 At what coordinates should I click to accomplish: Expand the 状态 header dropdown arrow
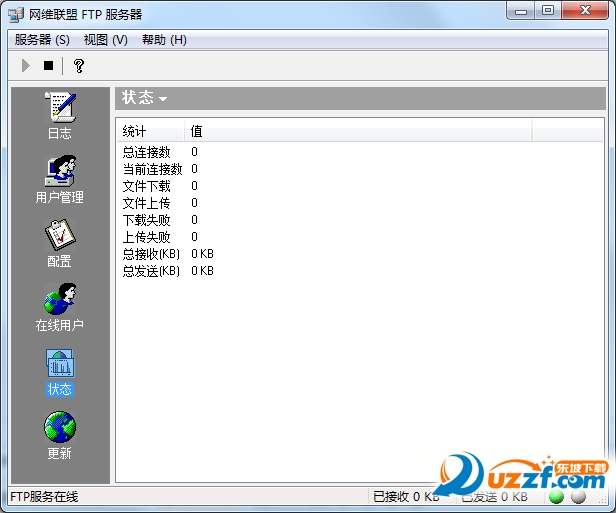tap(163, 99)
